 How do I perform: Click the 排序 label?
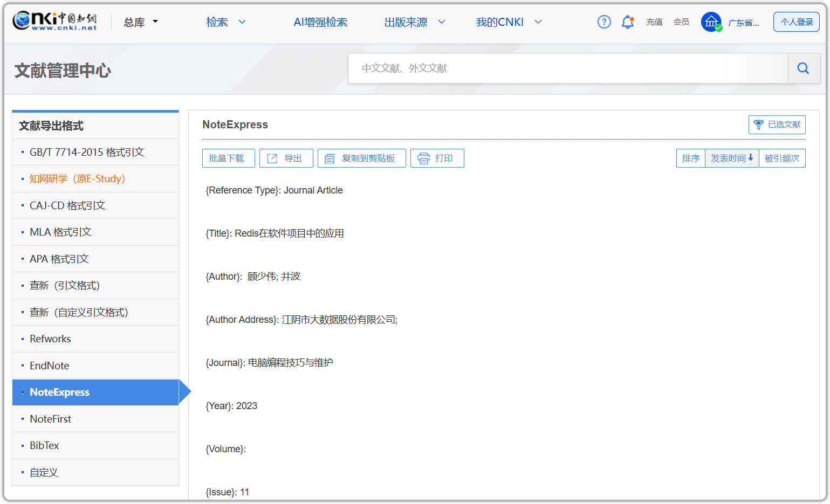(691, 158)
